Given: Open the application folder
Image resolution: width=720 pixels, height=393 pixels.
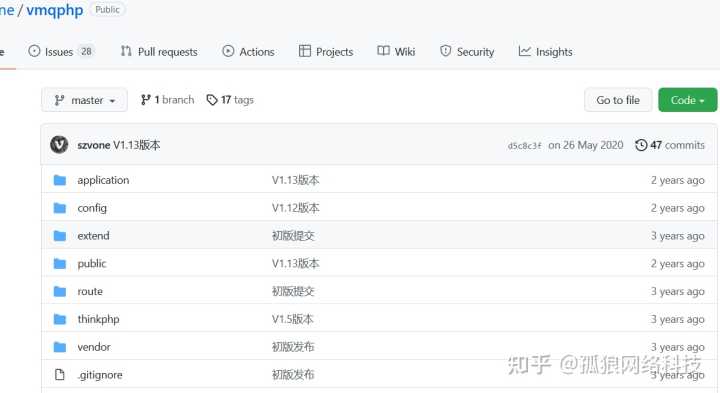Looking at the screenshot, I should [103, 180].
